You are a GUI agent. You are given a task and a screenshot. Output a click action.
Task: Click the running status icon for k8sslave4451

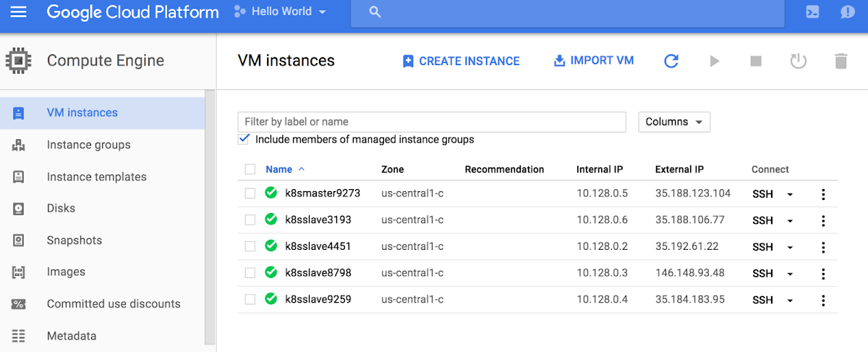pos(271,246)
